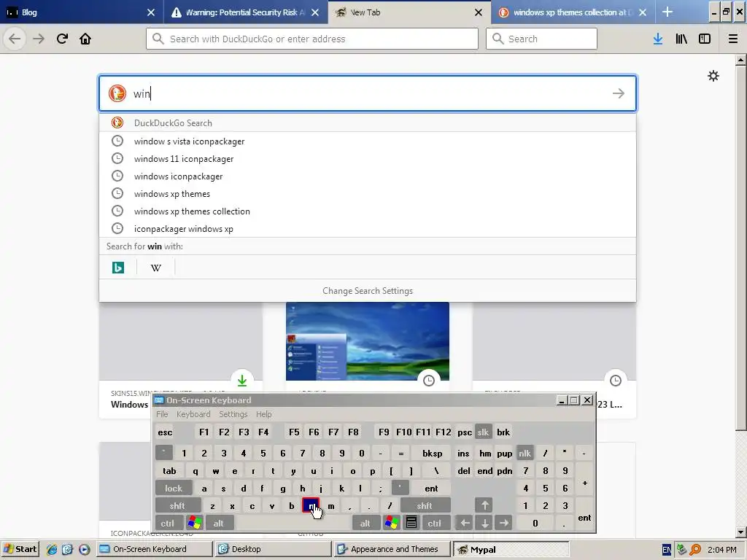
Task: Click the left arrow key
Action: [465, 524]
